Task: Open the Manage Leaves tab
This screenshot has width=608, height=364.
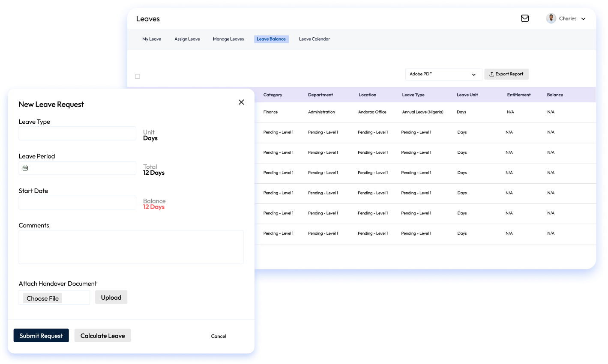Action: click(228, 39)
